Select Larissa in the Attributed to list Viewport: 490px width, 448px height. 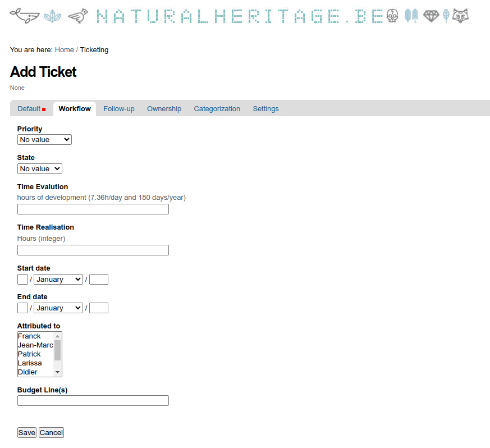click(x=30, y=363)
